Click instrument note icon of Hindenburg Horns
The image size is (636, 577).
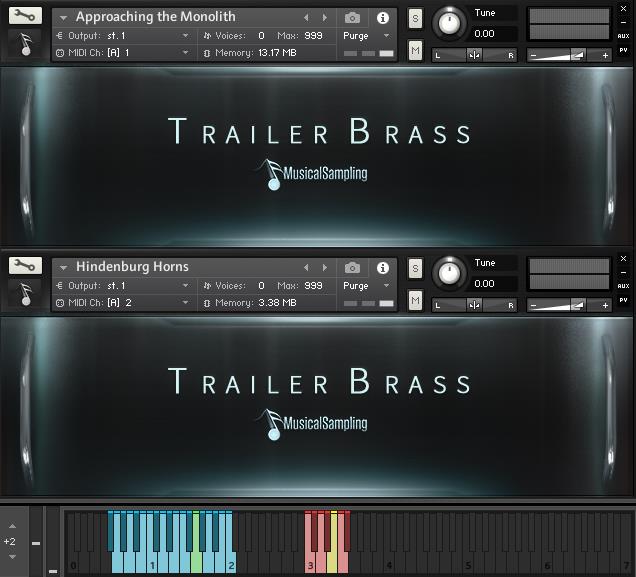pyautogui.click(x=26, y=294)
